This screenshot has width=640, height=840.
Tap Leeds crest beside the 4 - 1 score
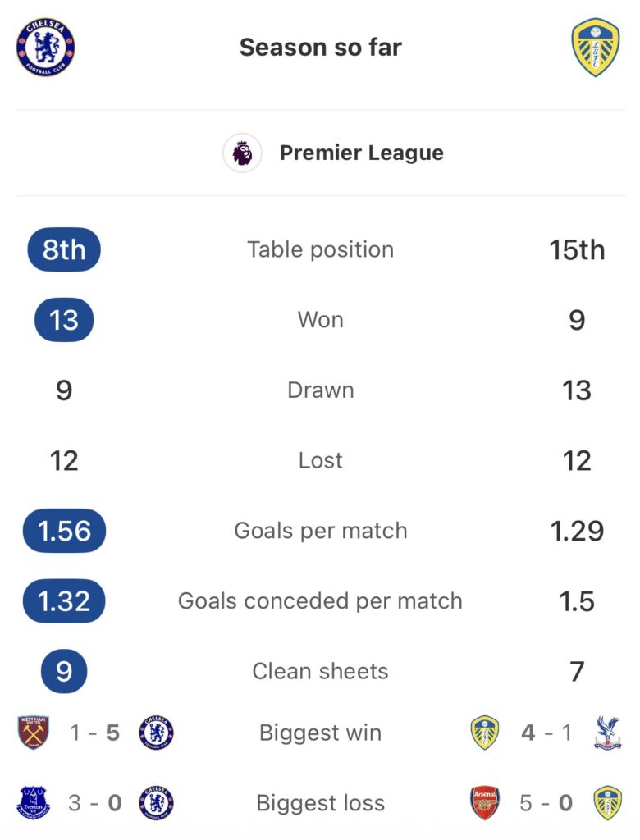pyautogui.click(x=485, y=733)
